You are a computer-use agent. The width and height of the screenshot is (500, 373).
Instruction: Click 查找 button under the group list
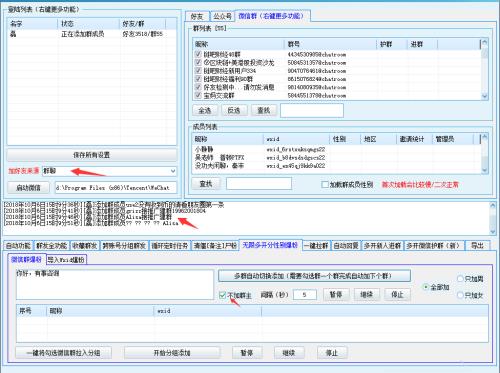click(x=264, y=110)
